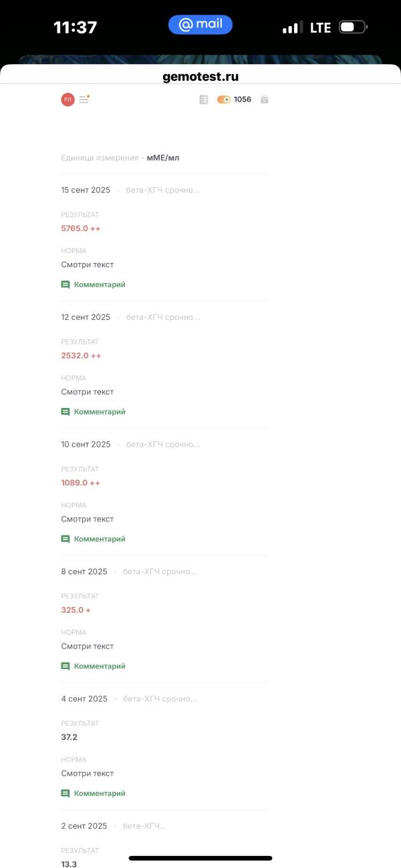Screen dimensions: 401x868
Task: Open Комментарий link for 4 сент 2025
Action: pos(100,793)
